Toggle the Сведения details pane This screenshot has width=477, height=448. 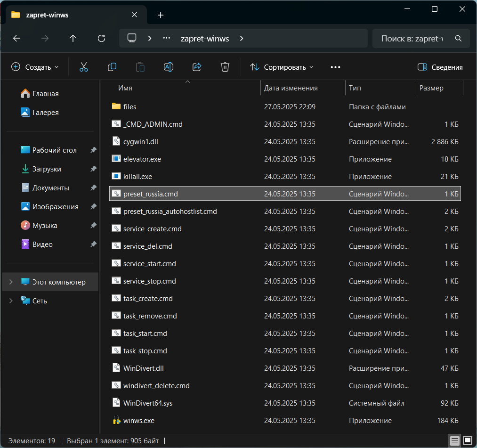tap(440, 67)
